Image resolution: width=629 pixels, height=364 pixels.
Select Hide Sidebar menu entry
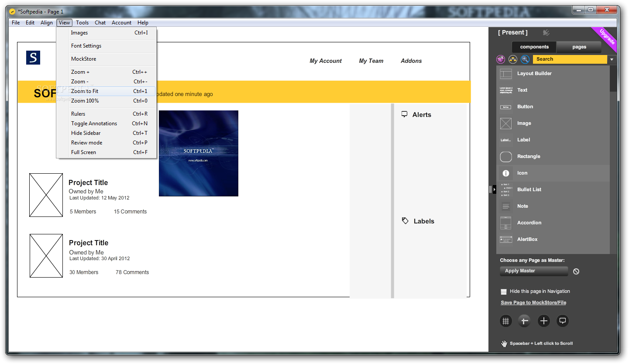[x=107, y=133]
